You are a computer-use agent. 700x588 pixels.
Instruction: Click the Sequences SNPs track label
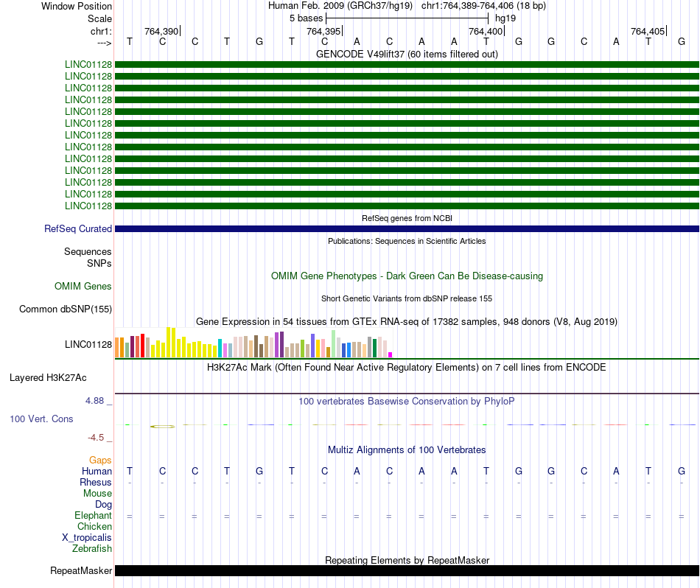[88, 257]
